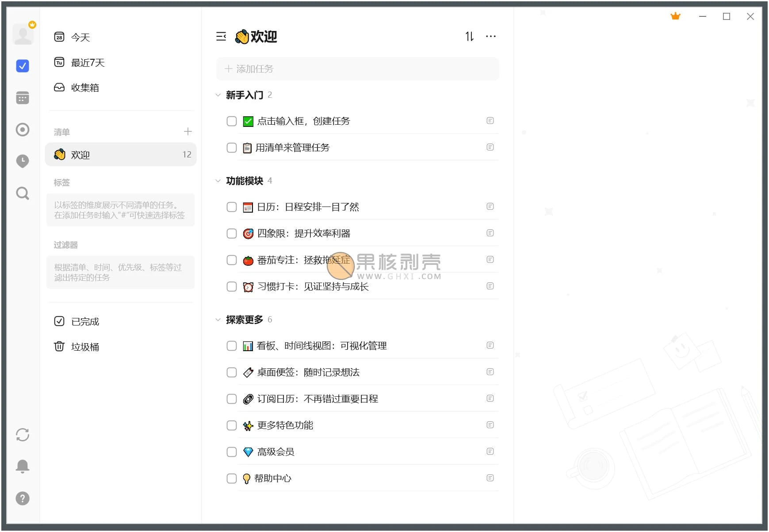769x532 pixels.
Task: Click the 过滤器 filter hint box
Action: (x=120, y=272)
